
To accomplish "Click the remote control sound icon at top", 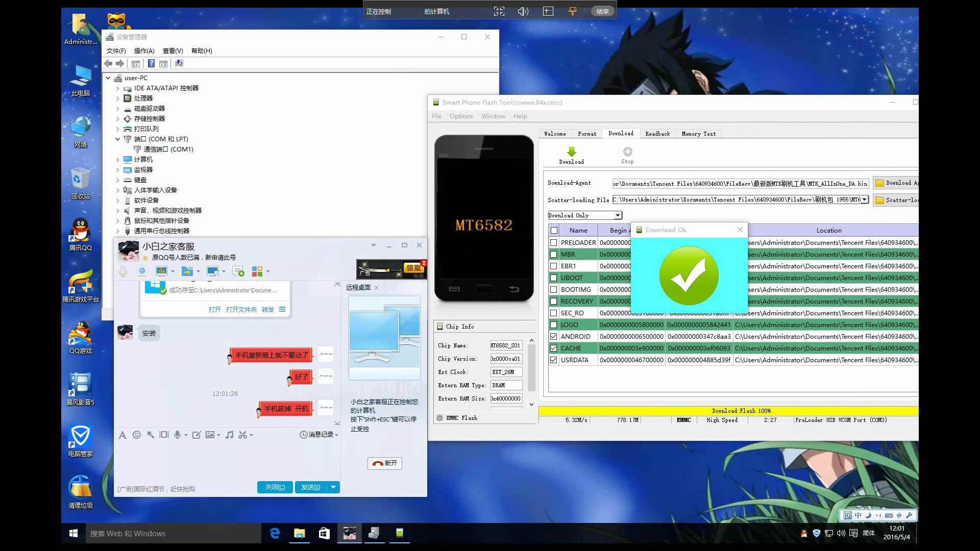I will coord(523,11).
